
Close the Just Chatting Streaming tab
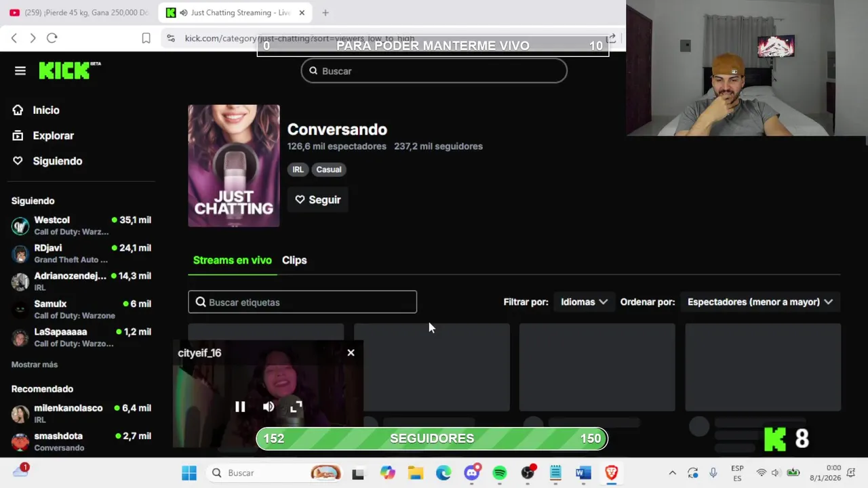[302, 12]
